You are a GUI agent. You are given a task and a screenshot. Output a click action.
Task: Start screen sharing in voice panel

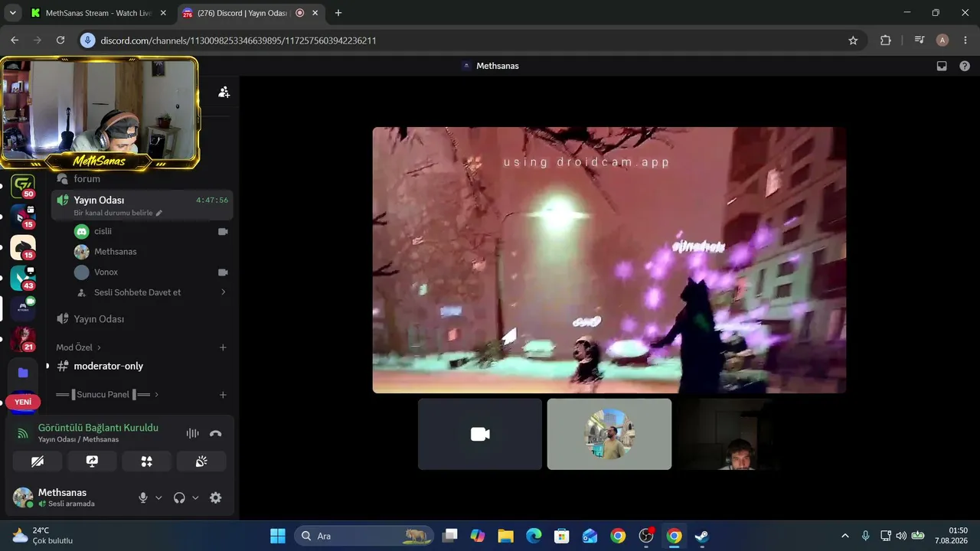click(x=92, y=461)
